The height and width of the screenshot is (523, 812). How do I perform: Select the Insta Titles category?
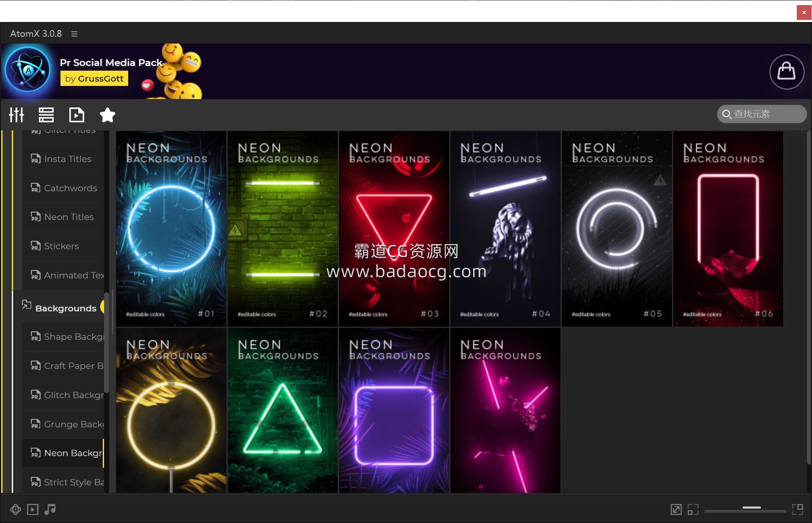63,159
